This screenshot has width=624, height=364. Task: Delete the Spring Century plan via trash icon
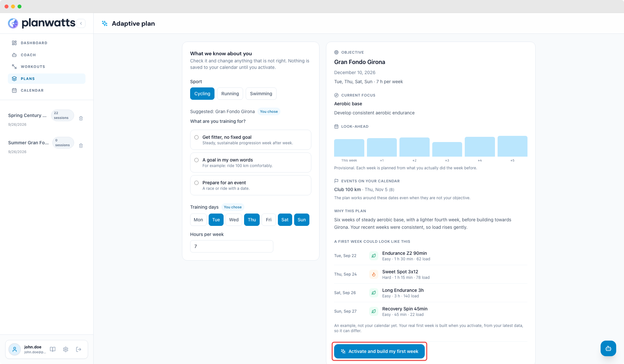pos(81,118)
